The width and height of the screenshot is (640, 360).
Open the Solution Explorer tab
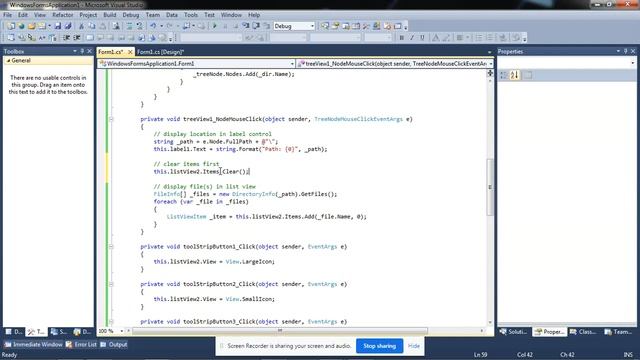[x=514, y=332]
